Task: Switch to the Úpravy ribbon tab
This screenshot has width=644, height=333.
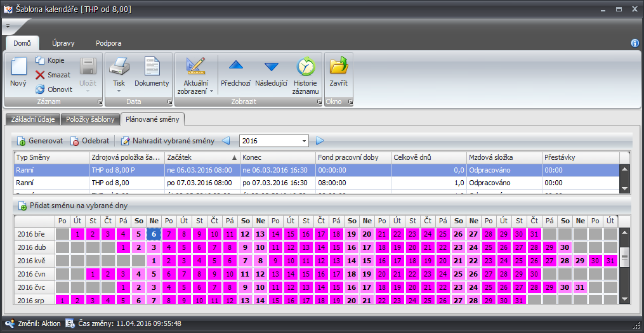Action: [63, 43]
